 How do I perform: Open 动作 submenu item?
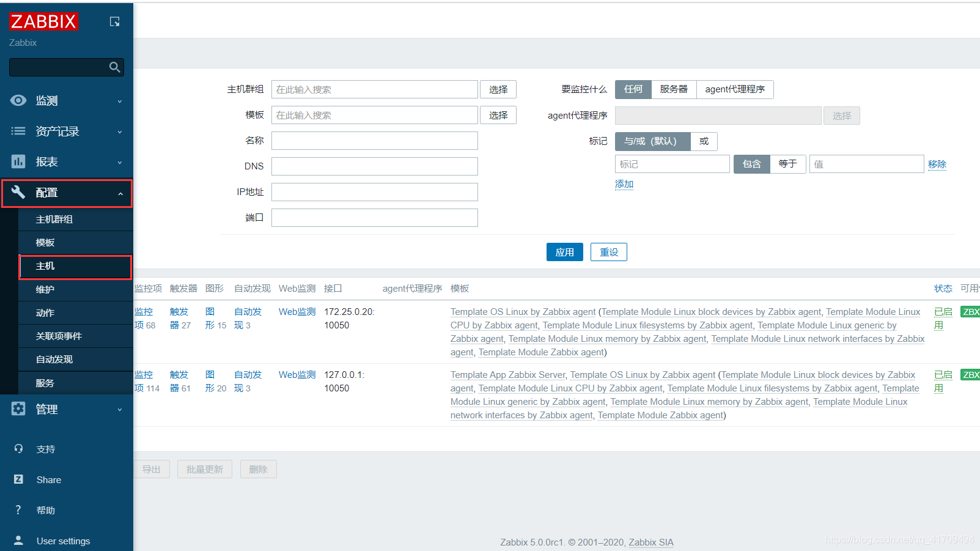[76, 312]
